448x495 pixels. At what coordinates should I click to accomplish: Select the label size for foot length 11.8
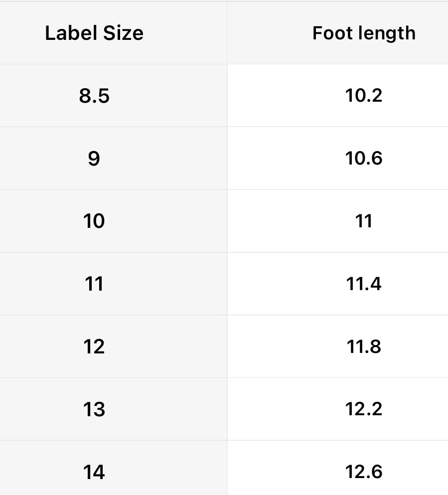coord(94,346)
